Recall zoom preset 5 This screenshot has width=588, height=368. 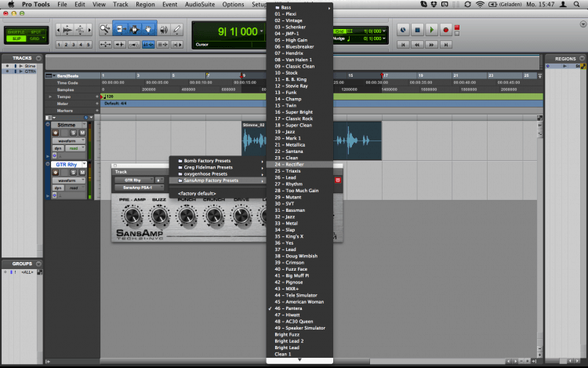pos(88,44)
